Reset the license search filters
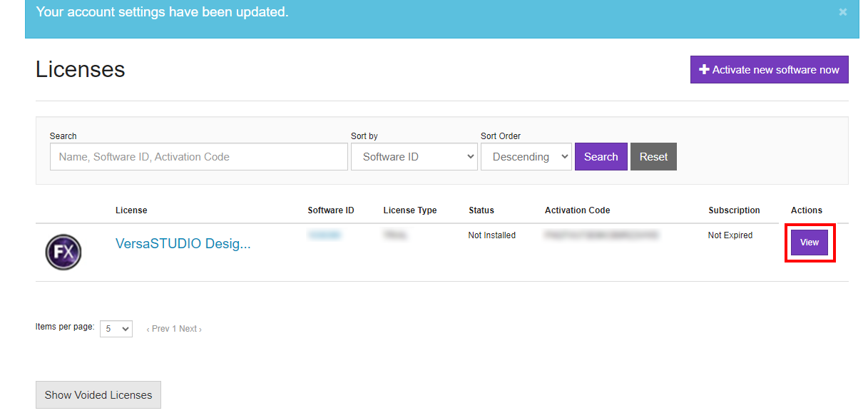Viewport: 868px width, 418px height. pyautogui.click(x=653, y=157)
